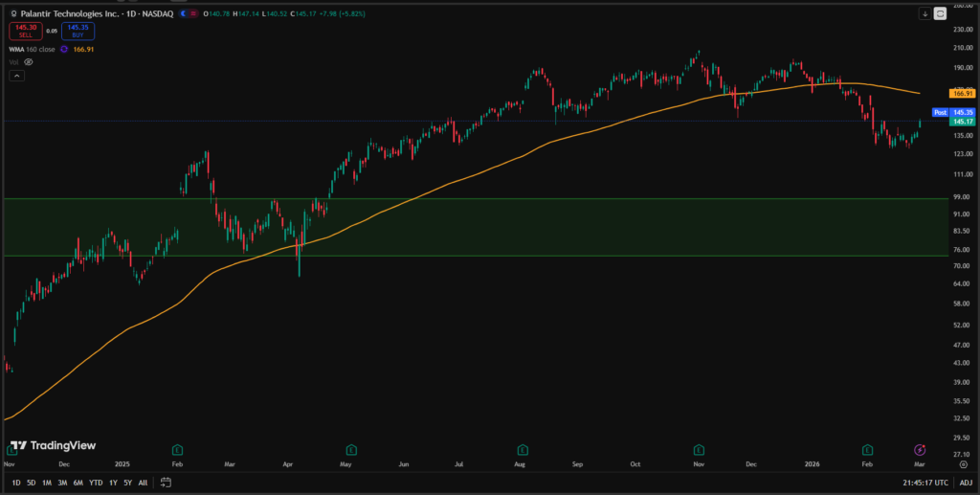Click the 99.00 price axis label

961,197
